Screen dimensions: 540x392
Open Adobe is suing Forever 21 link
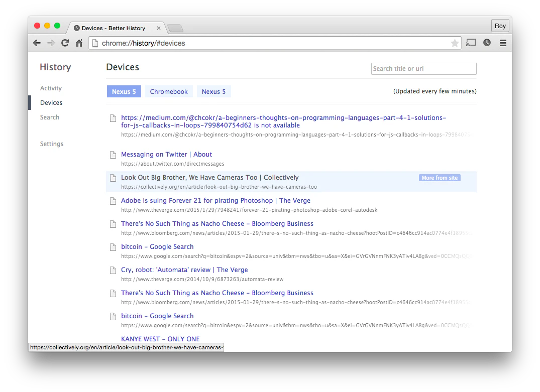point(215,201)
